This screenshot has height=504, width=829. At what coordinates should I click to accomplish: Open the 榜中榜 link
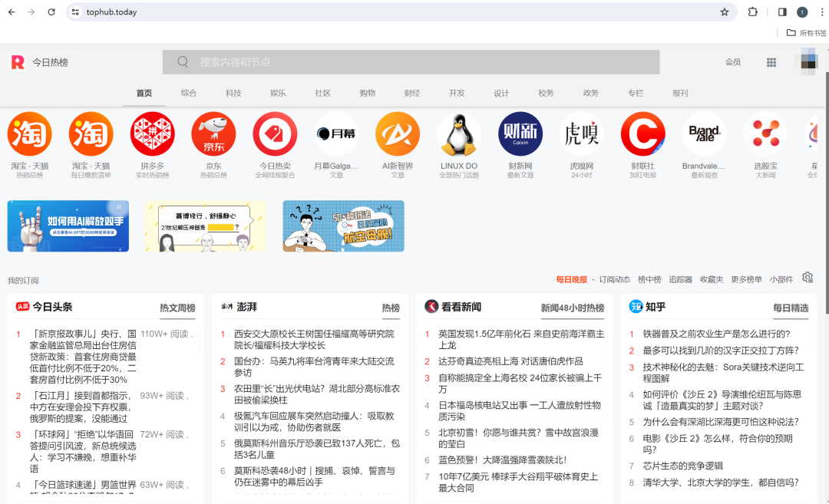click(x=649, y=279)
